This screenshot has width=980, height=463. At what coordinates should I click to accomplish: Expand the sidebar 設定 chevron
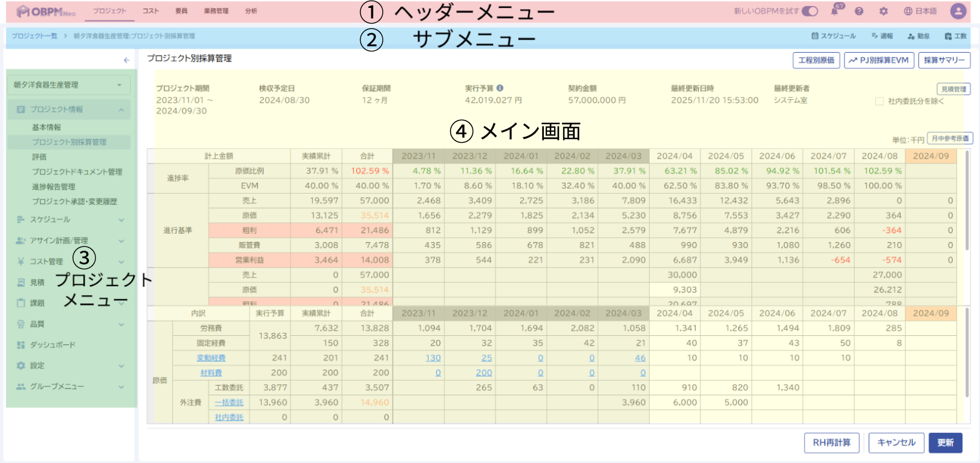point(122,366)
